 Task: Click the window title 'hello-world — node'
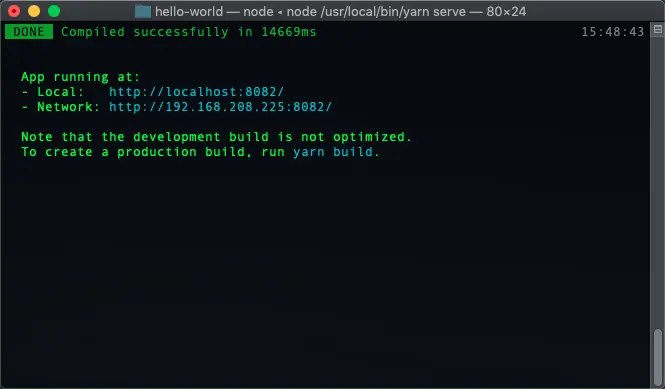tap(214, 11)
